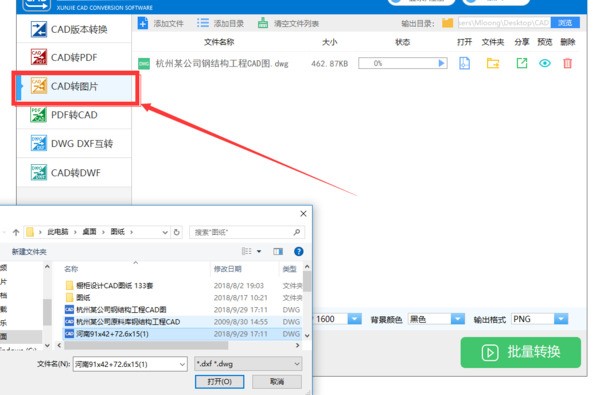This screenshot has width=600, height=395.
Task: Expand the 文件名 combo box dropdown
Action: [183, 364]
